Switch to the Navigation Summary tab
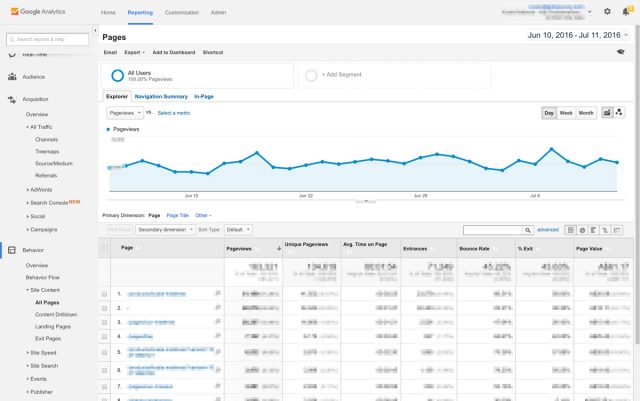640x401 pixels. point(160,96)
